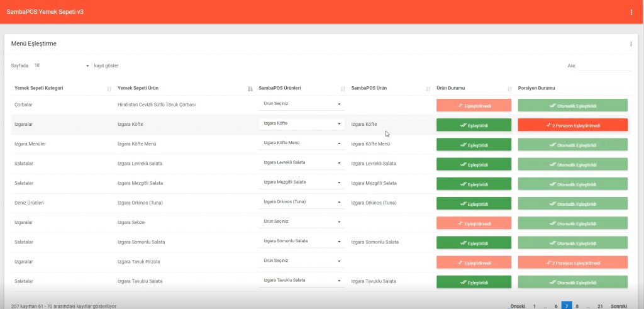
Task: Open Ürün Seçiniz dropdown for Izgara Tavuk Pirzola
Action: [x=301, y=261]
